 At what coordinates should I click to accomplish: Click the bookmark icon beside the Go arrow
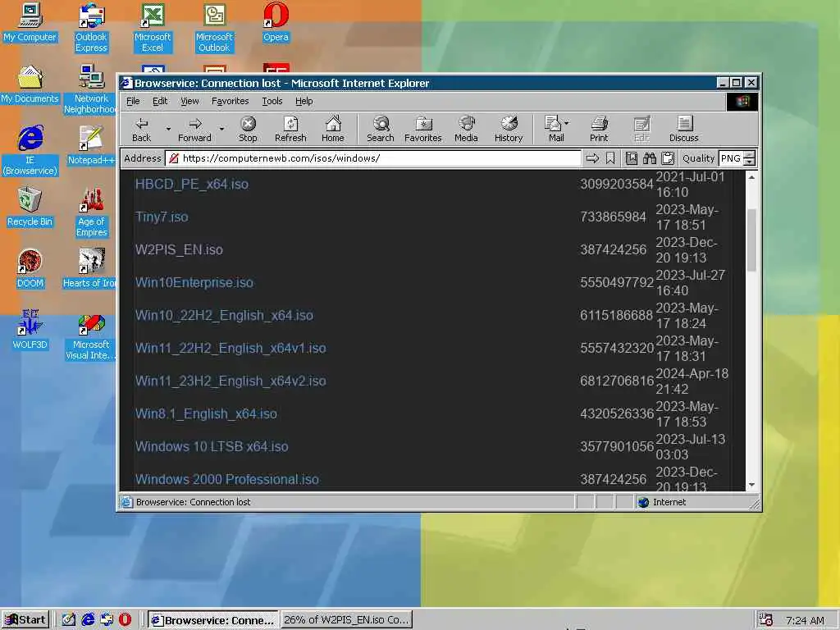[610, 158]
